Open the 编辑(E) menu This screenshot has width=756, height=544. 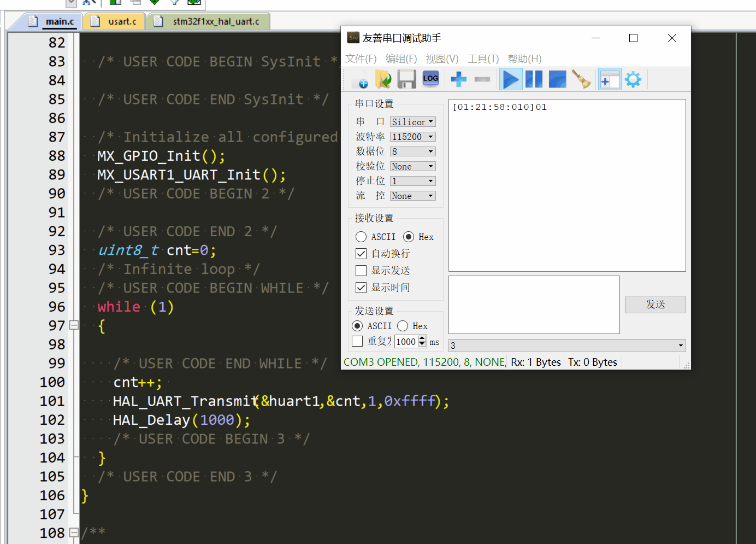point(401,59)
